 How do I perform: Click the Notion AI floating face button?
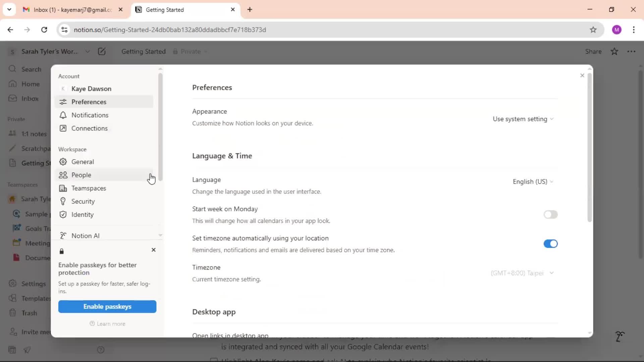[x=620, y=336]
